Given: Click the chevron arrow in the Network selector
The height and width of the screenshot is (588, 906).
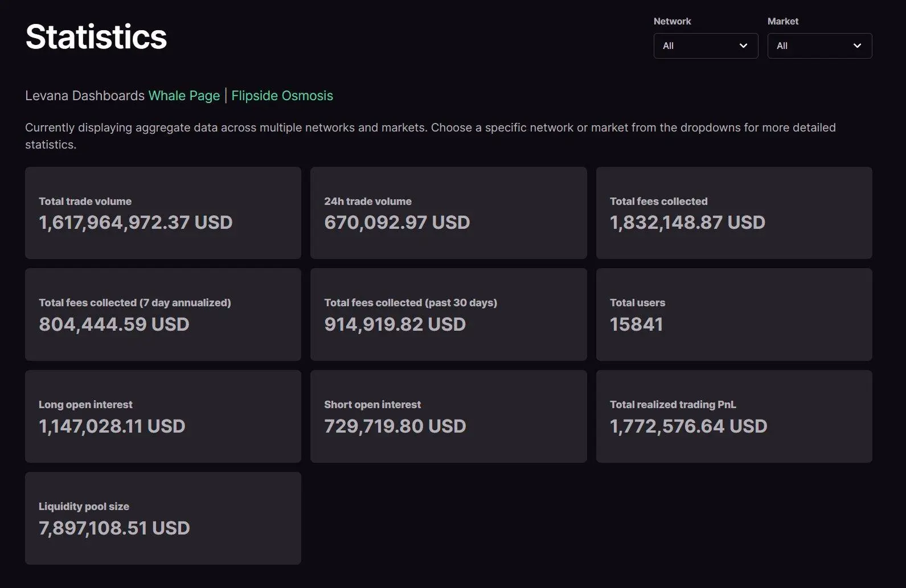Looking at the screenshot, I should click(743, 46).
